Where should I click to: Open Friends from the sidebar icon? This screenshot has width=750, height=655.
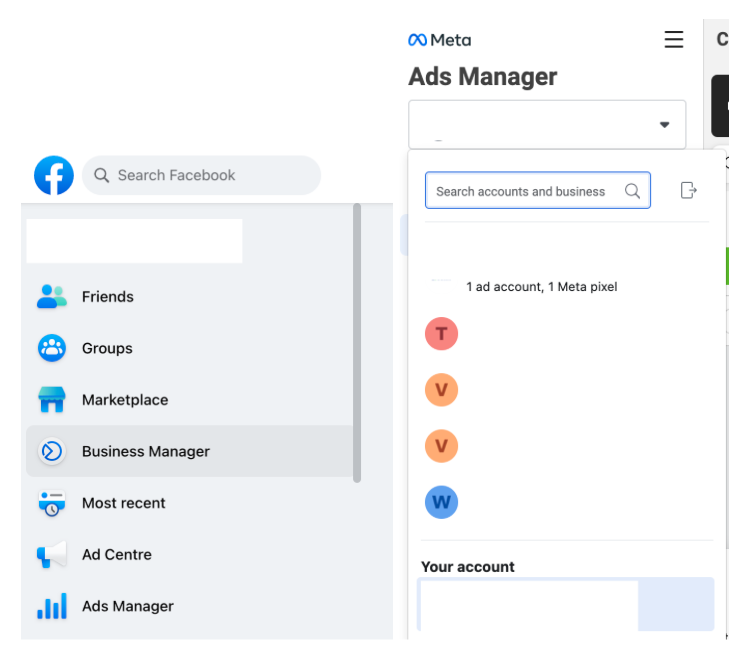[51, 297]
